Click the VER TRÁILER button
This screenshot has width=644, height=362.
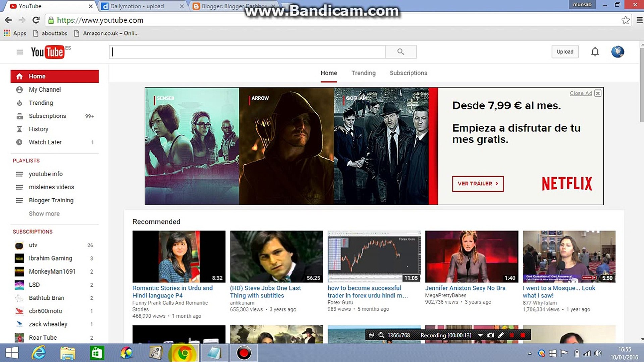point(478,184)
